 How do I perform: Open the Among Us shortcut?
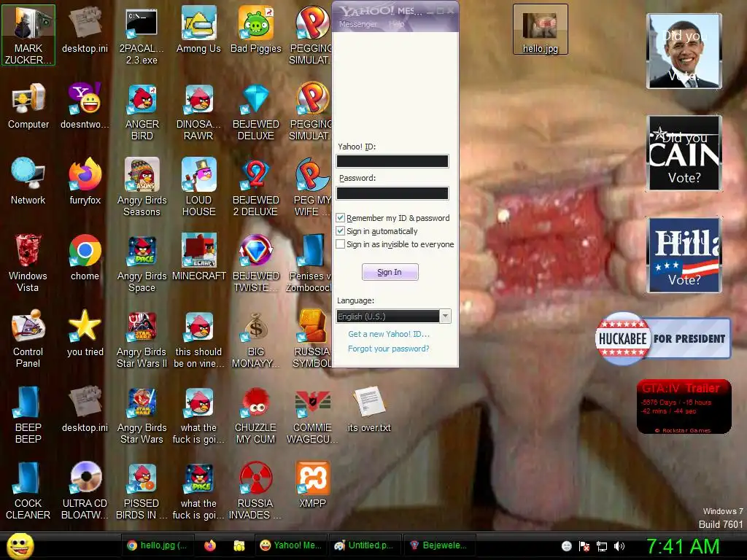[x=198, y=30]
